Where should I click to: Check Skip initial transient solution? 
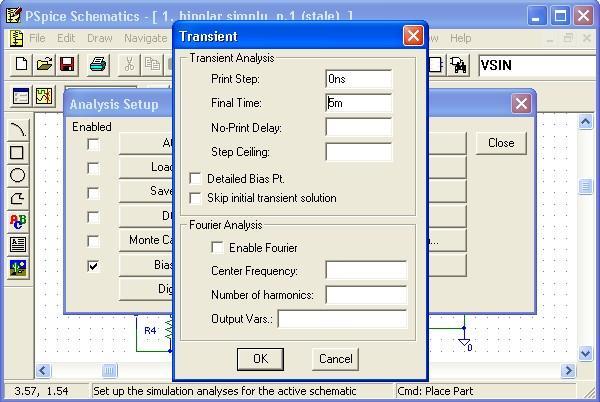(195, 198)
